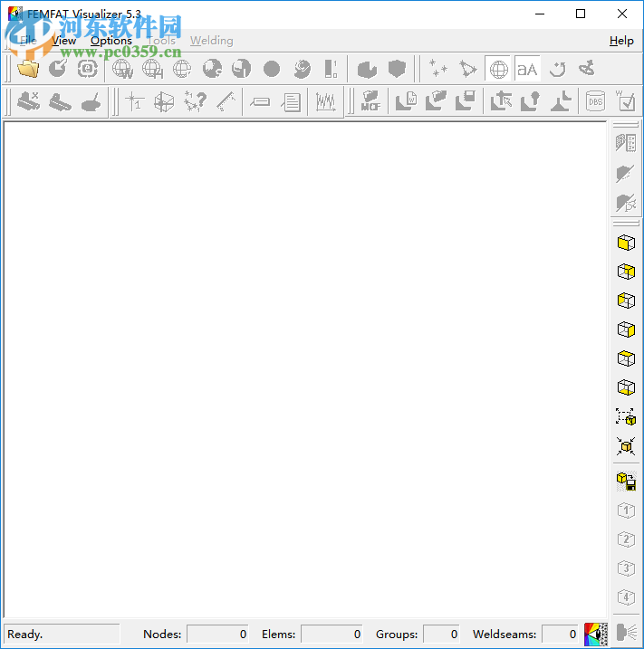This screenshot has width=644, height=649.
Task: Click the T-joint weld profile icon
Action: coord(561,101)
